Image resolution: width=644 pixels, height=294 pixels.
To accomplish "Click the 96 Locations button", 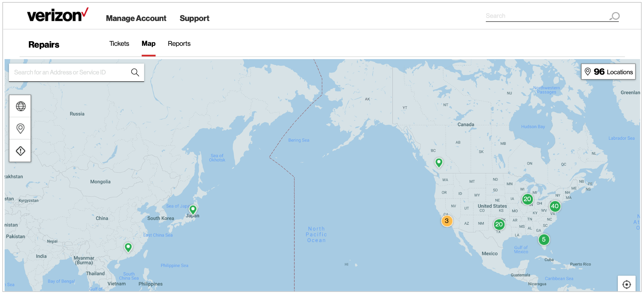I will (x=608, y=72).
